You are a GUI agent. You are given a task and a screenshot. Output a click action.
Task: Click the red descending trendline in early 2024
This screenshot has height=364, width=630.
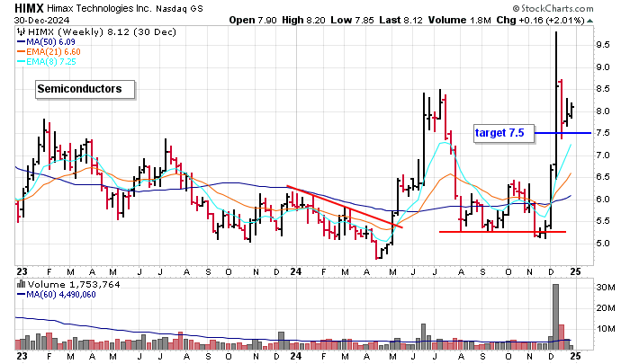click(345, 207)
